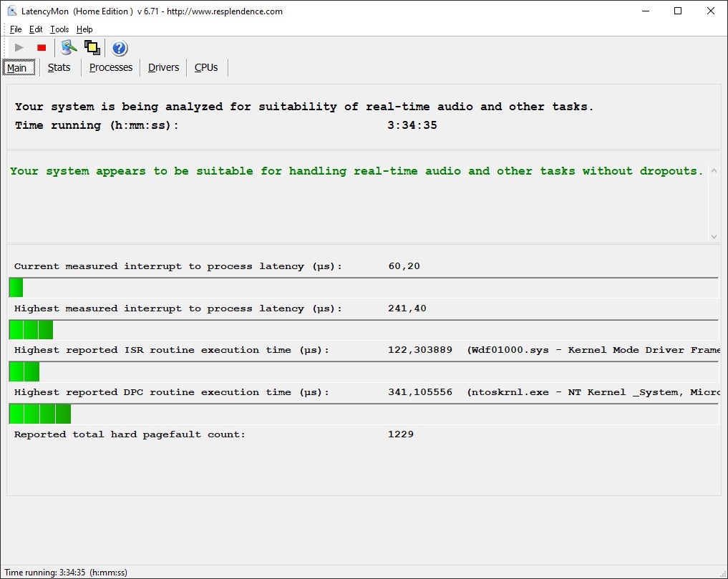Click the green system suitability message text
Viewport: 728px width, 579px height.
356,171
